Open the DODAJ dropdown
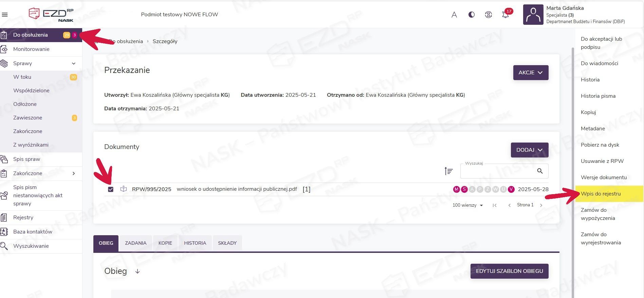644x298 pixels. click(x=529, y=150)
